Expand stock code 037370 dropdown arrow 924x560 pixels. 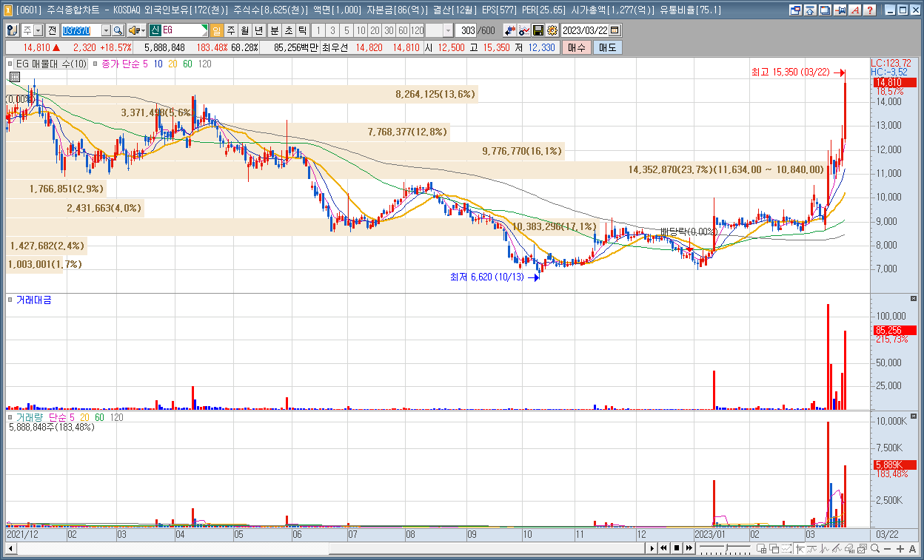click(106, 30)
